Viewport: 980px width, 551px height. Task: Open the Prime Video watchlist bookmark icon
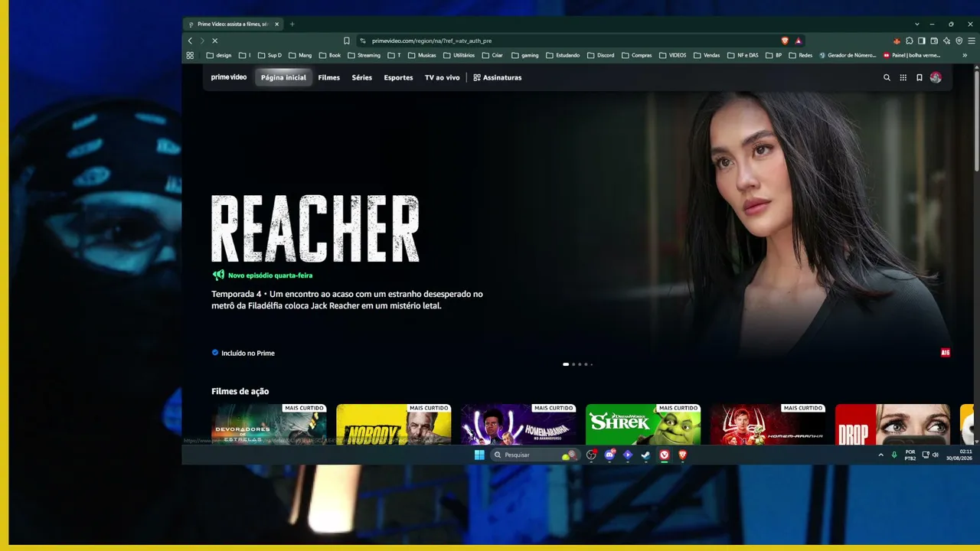tap(920, 77)
